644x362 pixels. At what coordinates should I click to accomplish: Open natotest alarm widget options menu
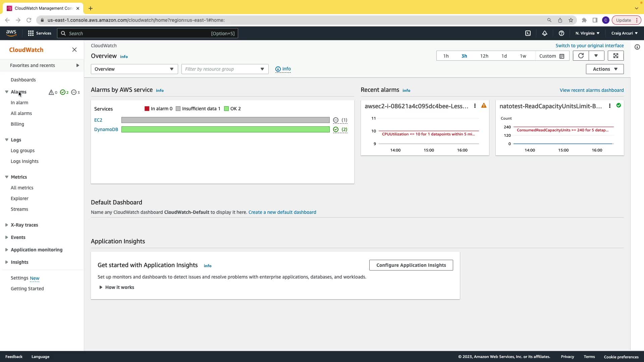610,106
